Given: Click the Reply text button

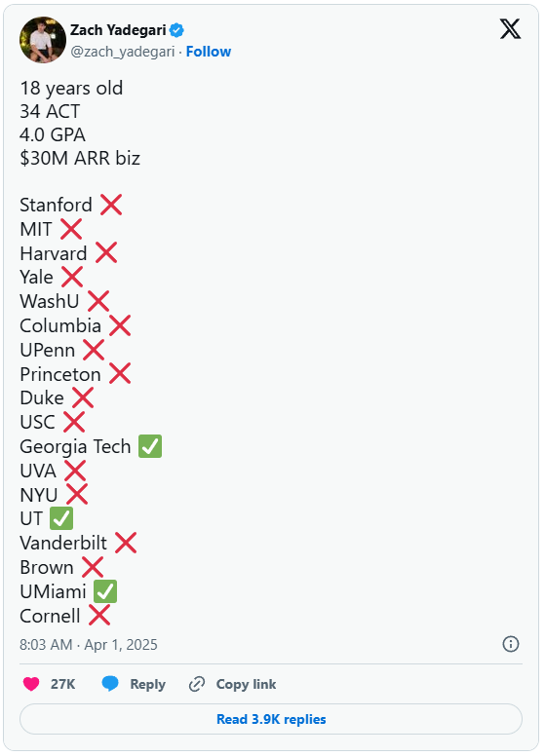Looking at the screenshot, I should [147, 684].
